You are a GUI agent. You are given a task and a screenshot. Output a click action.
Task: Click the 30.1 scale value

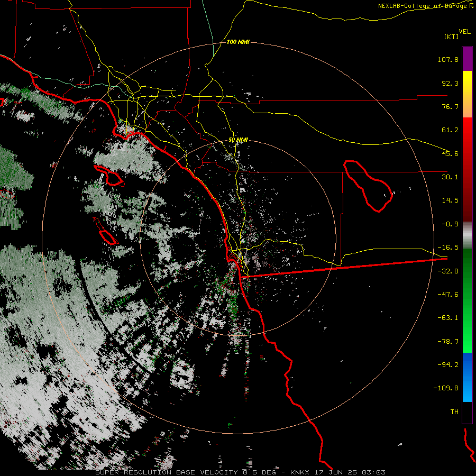click(450, 177)
